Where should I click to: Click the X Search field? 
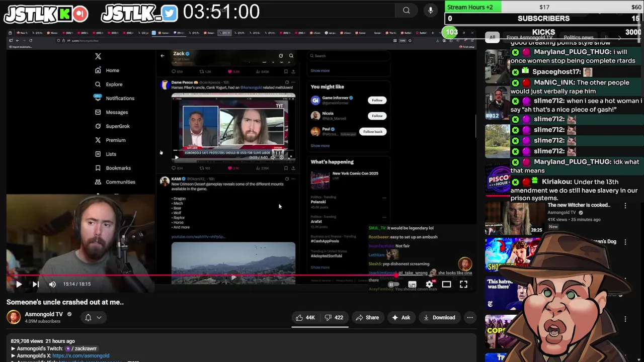[348, 56]
